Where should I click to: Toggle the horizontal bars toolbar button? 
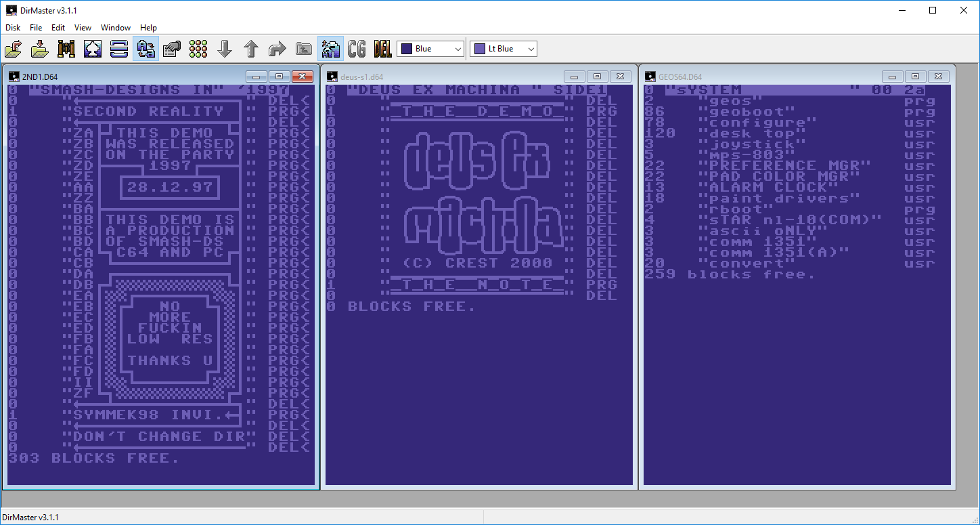119,49
